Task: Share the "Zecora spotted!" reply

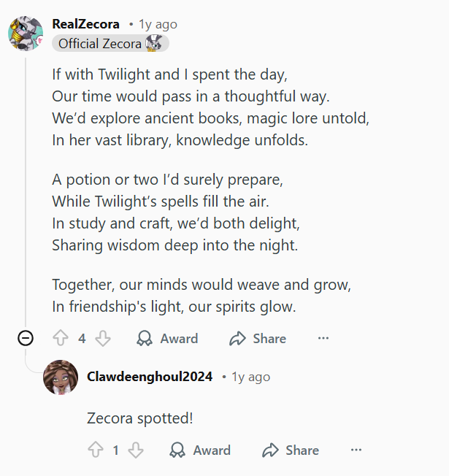Action: tap(291, 450)
